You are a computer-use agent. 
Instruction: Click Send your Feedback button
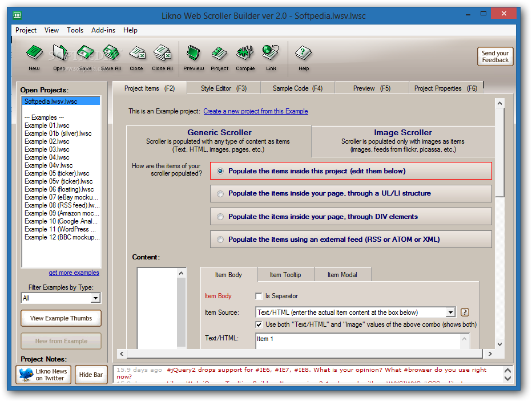tap(495, 56)
